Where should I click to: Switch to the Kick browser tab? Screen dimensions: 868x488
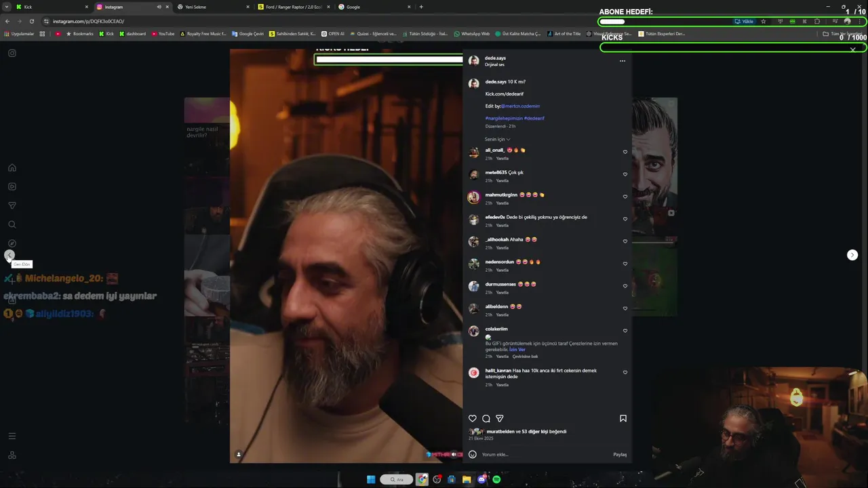point(51,7)
